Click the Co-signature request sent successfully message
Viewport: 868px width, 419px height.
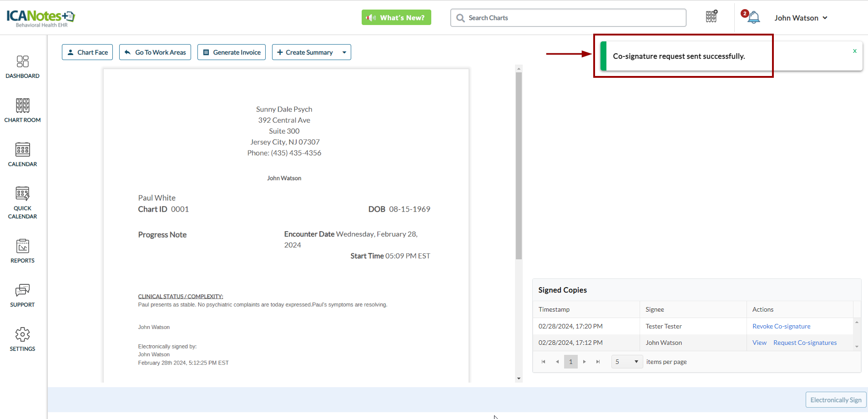[x=679, y=56]
